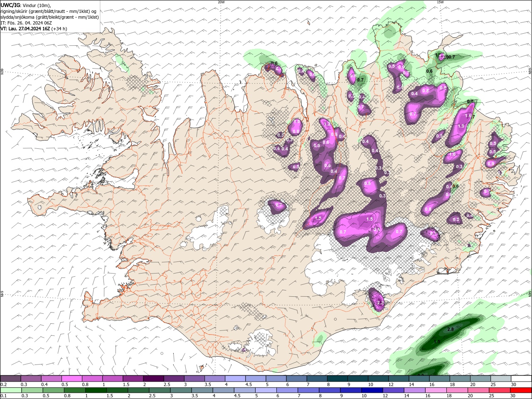
Task: Click the '20W' longitude label at the top
Action: click(221, 2)
